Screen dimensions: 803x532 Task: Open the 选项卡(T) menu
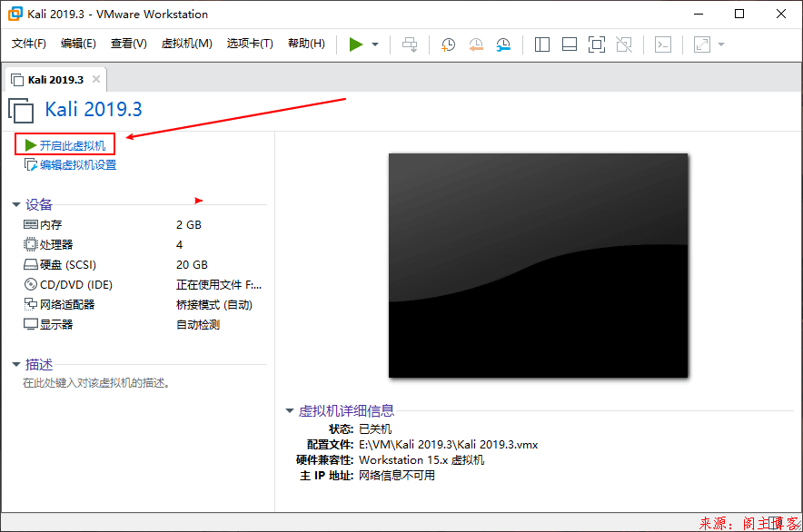tap(250, 44)
